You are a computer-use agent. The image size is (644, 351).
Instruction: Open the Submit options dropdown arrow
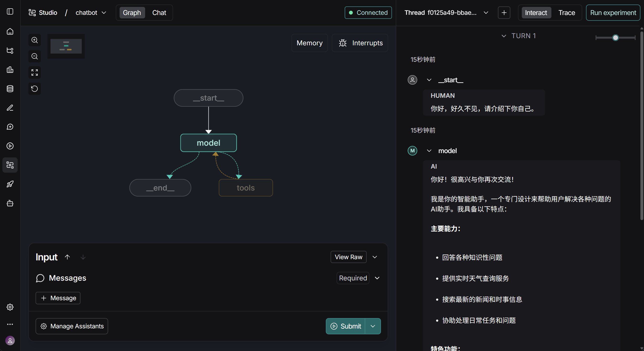point(373,326)
